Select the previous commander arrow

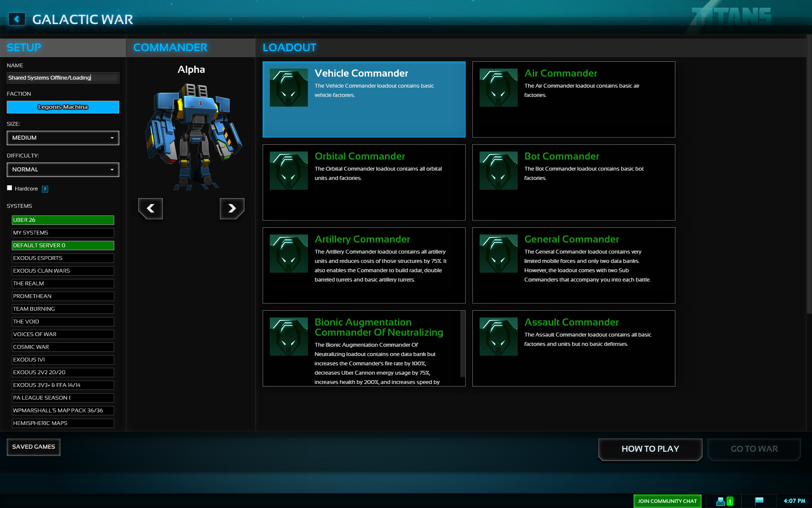coord(151,208)
